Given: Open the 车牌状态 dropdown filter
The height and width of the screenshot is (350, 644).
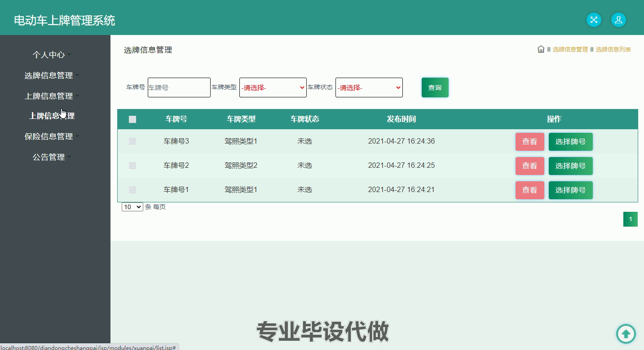Looking at the screenshot, I should (x=369, y=87).
